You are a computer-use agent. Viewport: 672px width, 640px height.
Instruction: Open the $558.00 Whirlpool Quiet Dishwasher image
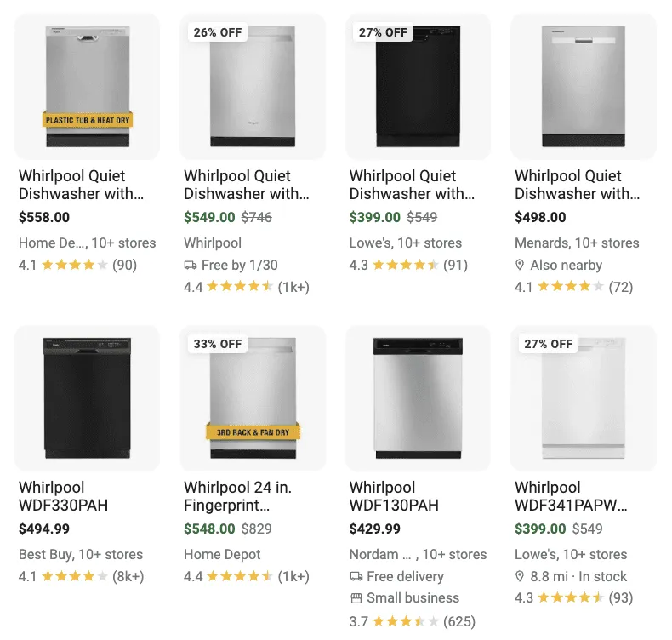click(88, 87)
